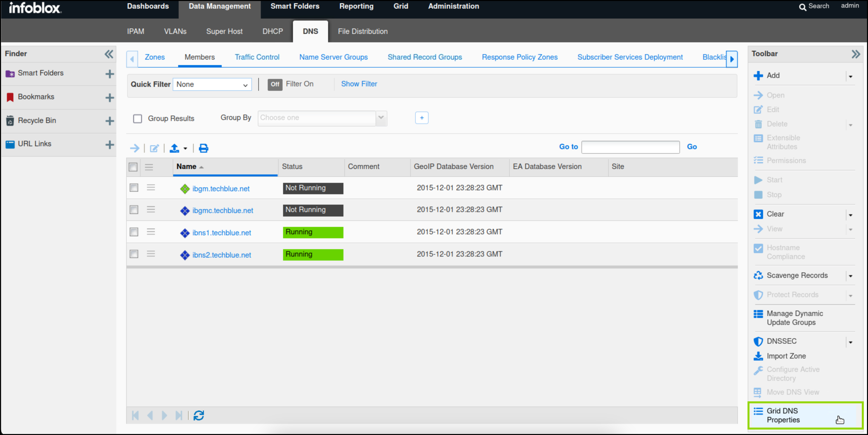Viewport: 868px width, 435px height.
Task: Expand the Add button dropdown arrow
Action: tap(850, 76)
